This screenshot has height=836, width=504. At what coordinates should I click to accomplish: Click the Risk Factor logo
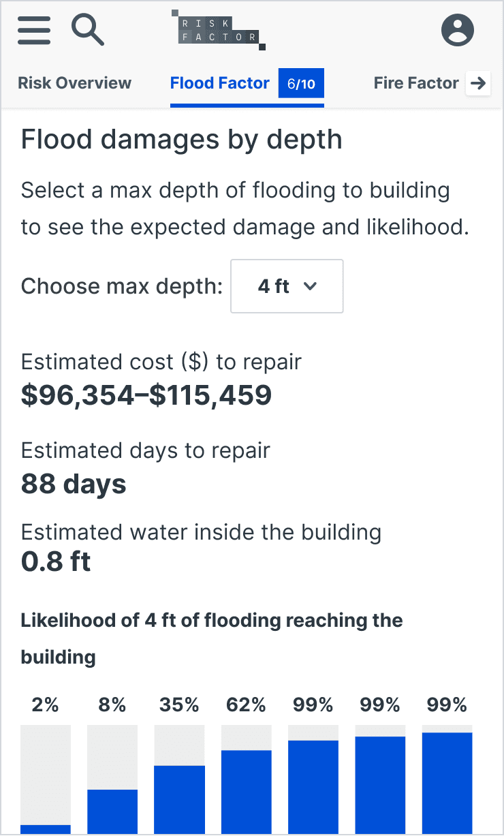[218, 31]
